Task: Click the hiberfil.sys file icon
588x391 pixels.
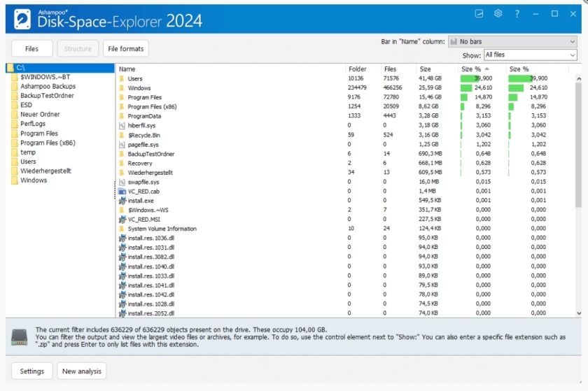Action: coord(122,125)
